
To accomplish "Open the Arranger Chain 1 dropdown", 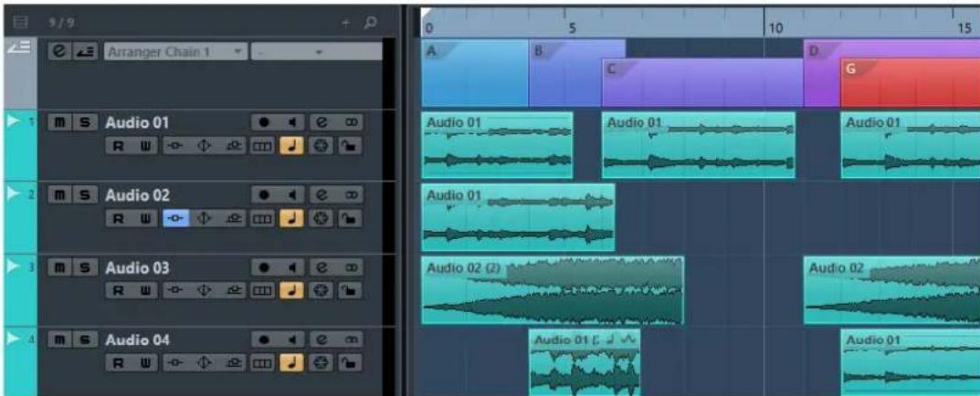I will click(176, 52).
